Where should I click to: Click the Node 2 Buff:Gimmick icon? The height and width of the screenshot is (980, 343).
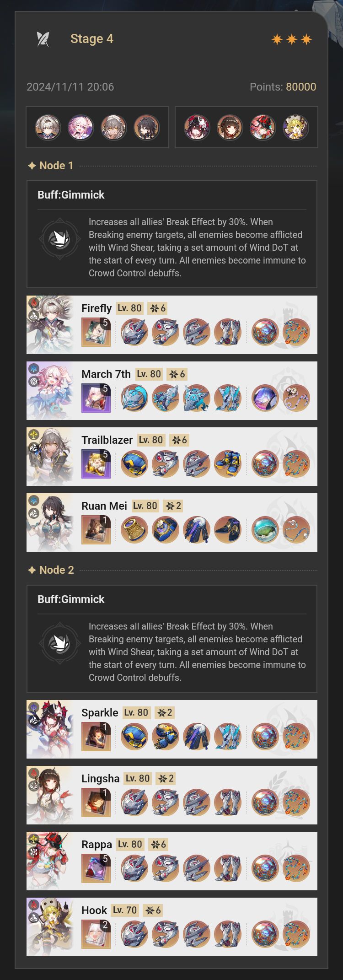coord(60,644)
